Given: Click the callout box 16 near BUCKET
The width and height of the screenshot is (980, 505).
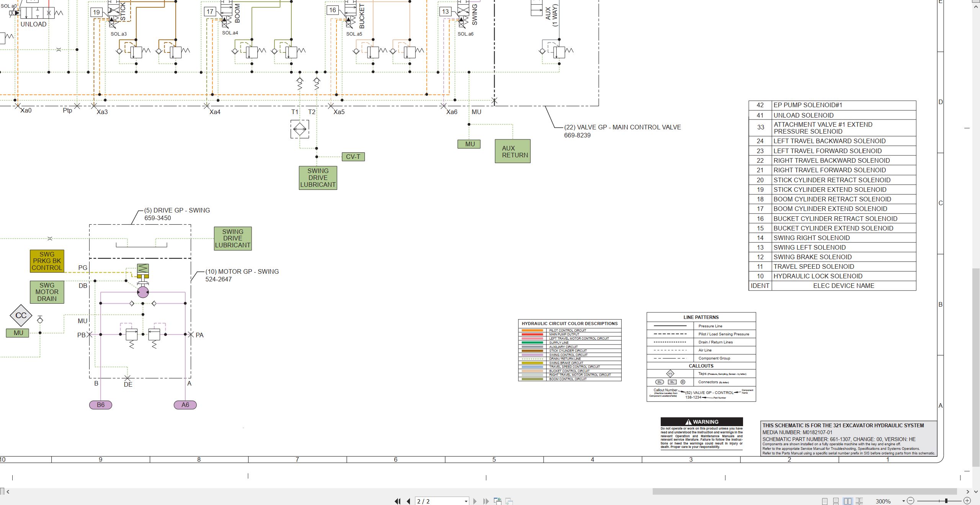Looking at the screenshot, I should [332, 10].
